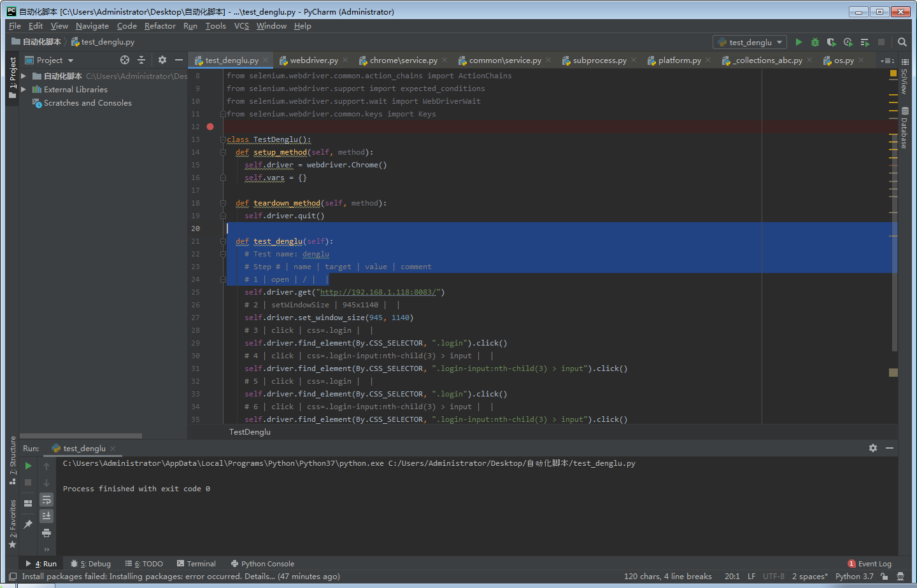Image resolution: width=917 pixels, height=588 pixels.
Task: Collapse setup_method fold marker on line 14
Action: coord(223,152)
